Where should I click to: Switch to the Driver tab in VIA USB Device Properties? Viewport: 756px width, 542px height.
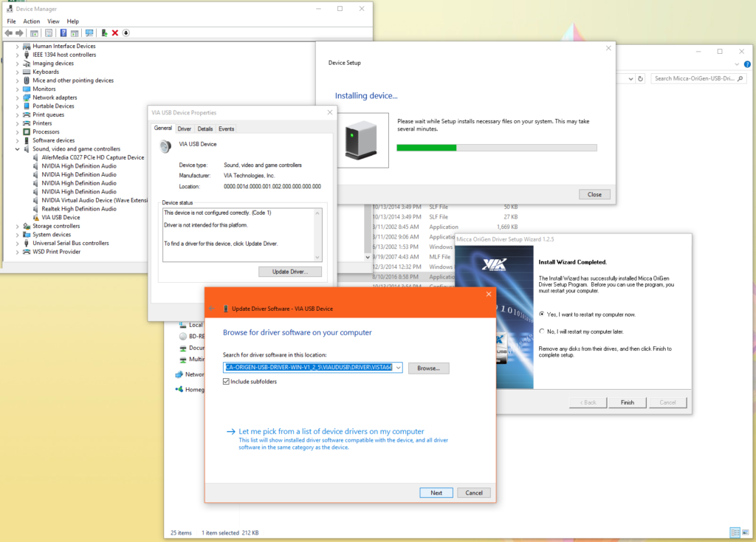coord(184,128)
